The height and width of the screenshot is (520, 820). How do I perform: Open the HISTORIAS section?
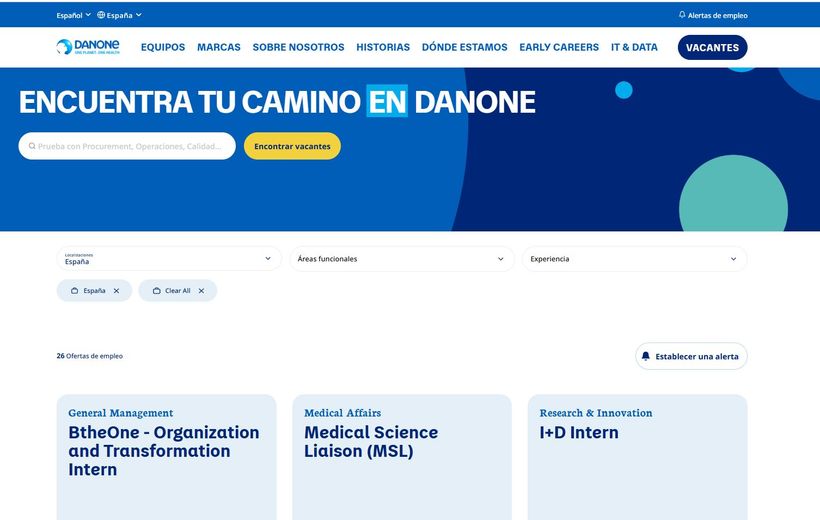[383, 47]
